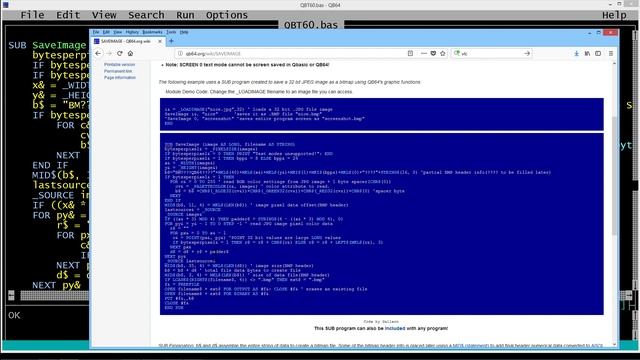Open the QB64 IDE Run menu
This screenshot has height=360, width=640.
coord(185,15)
